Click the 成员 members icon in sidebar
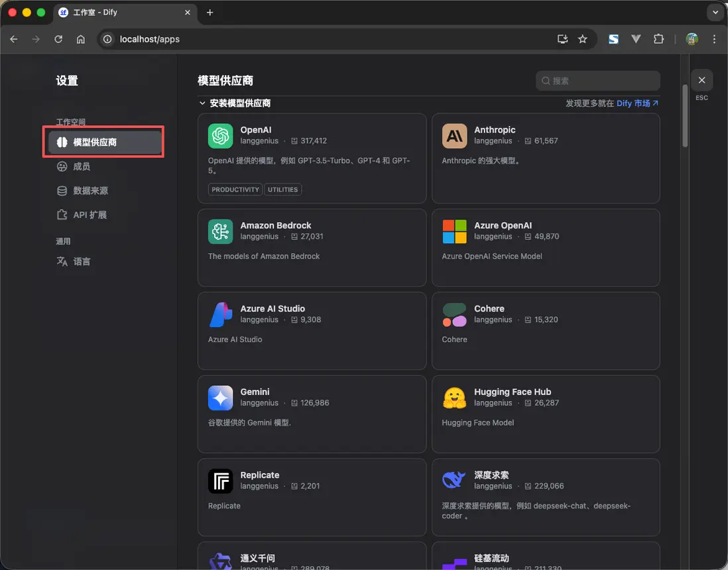The height and width of the screenshot is (570, 728). coord(62,166)
